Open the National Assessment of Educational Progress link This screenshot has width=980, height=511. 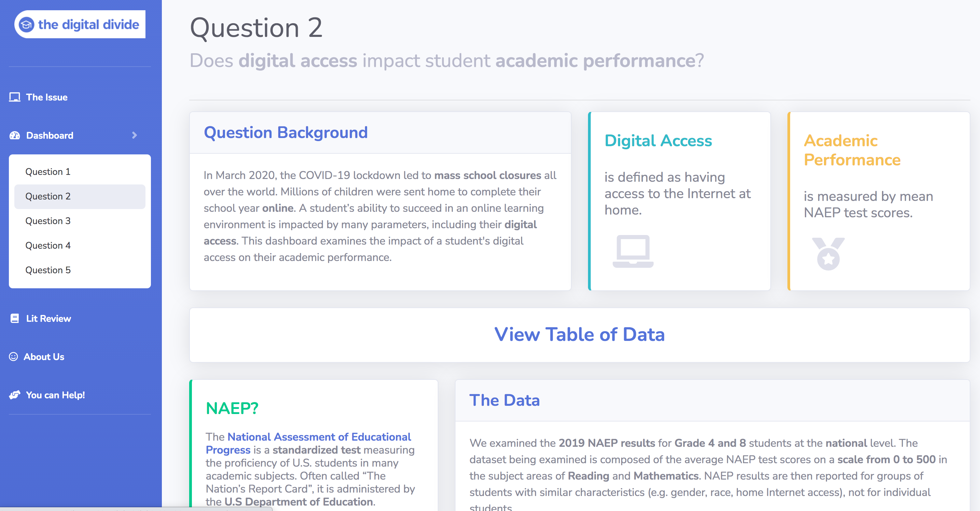308,443
